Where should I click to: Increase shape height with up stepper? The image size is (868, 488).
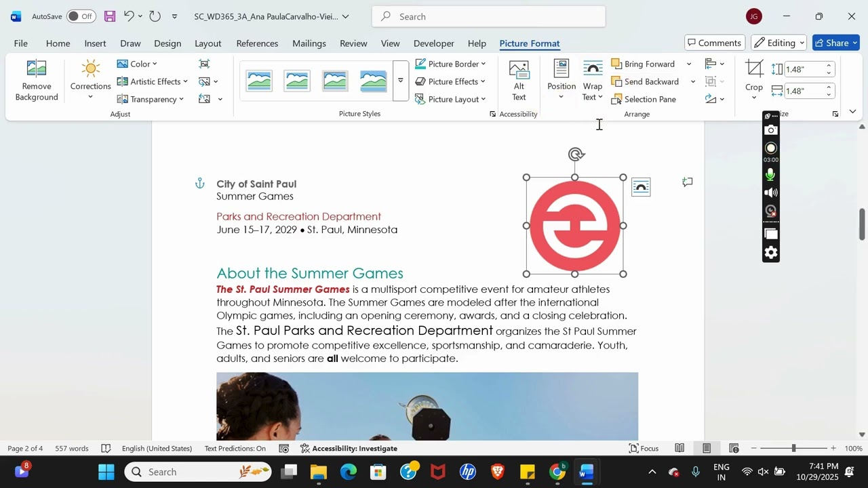829,66
